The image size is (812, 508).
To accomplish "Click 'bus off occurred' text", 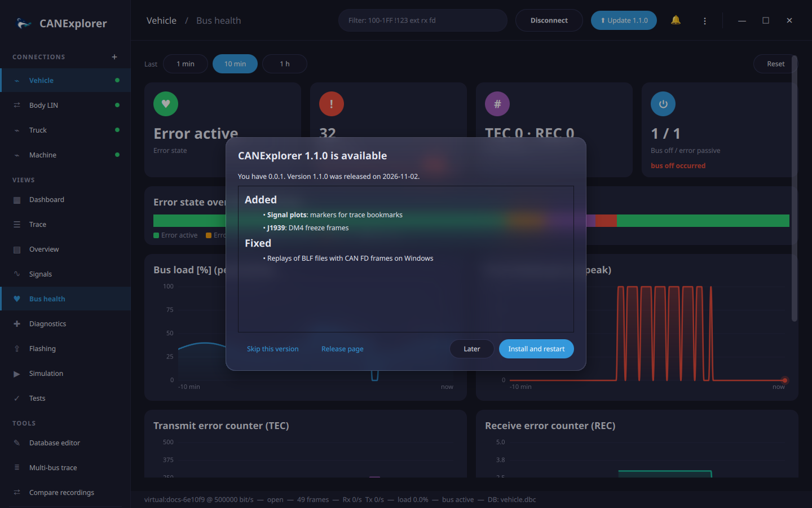I will pos(678,166).
